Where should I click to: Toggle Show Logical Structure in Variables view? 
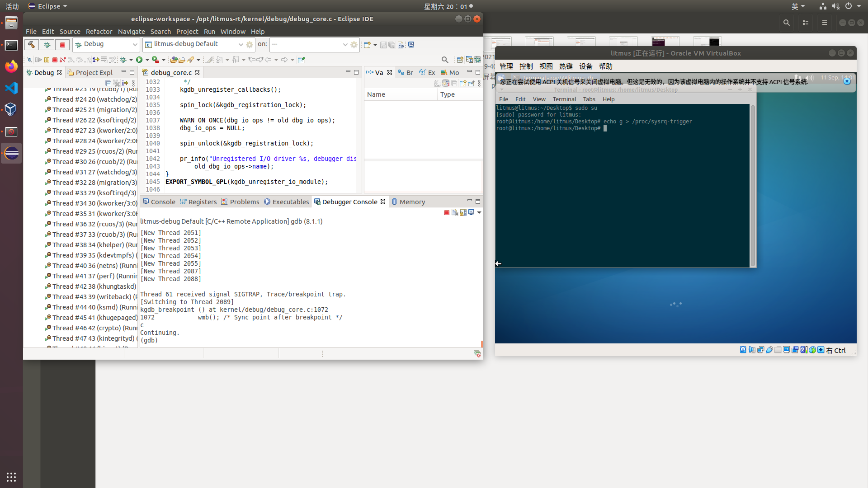pos(446,83)
